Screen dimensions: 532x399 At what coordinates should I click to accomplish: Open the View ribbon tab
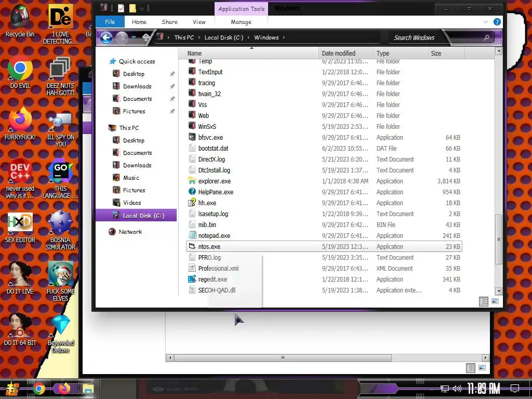coord(199,22)
